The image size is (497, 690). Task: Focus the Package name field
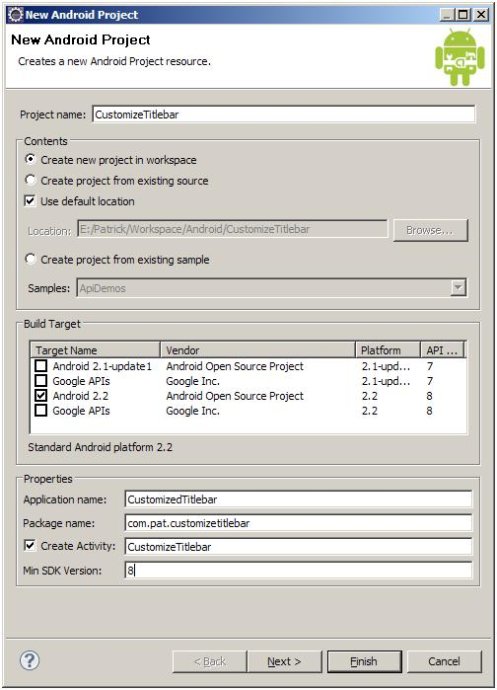point(298,523)
